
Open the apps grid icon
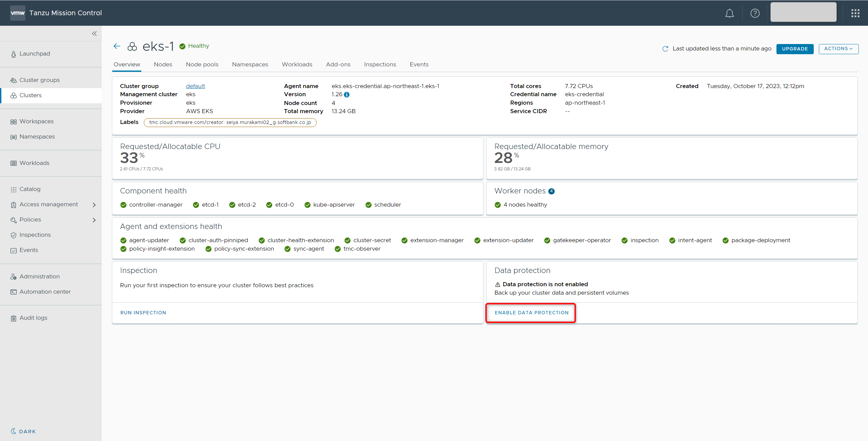tap(855, 13)
